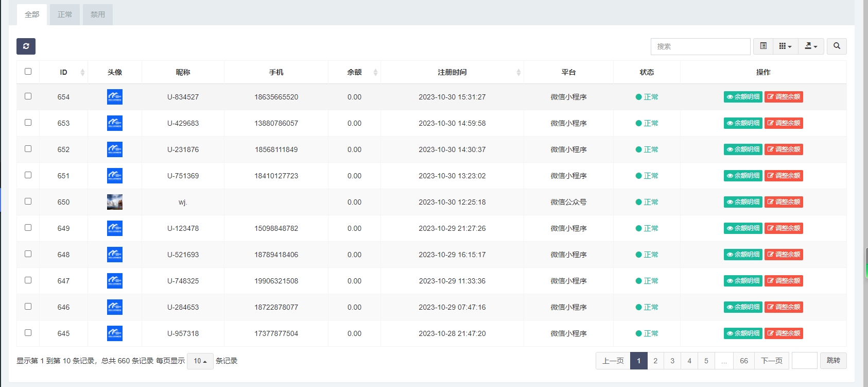Screen dimensions: 868x387
Task: Toggle the card/list view icon
Action: click(763, 46)
